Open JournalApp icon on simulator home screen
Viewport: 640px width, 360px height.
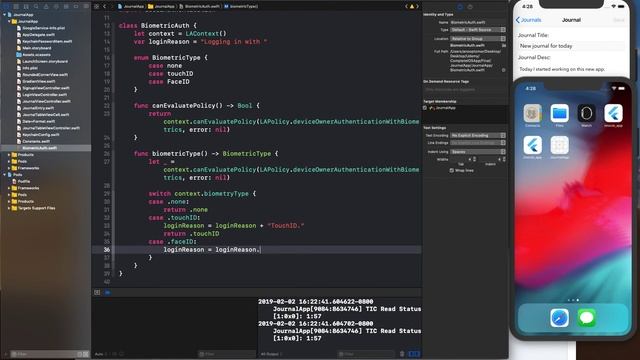(560, 145)
